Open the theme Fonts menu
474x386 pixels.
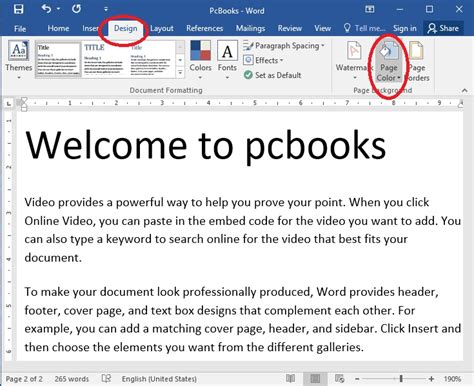[x=227, y=60]
